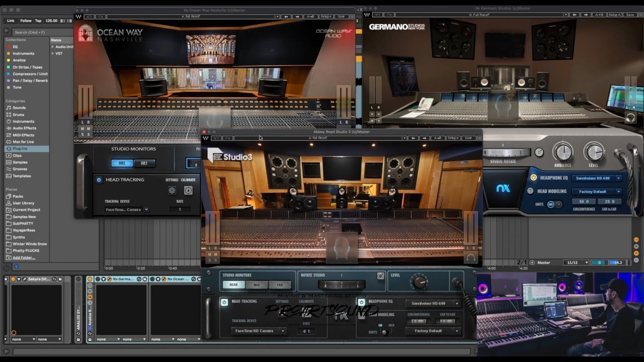
Task: Open 11/12 output dropdown on Master track
Action: [x=576, y=262]
